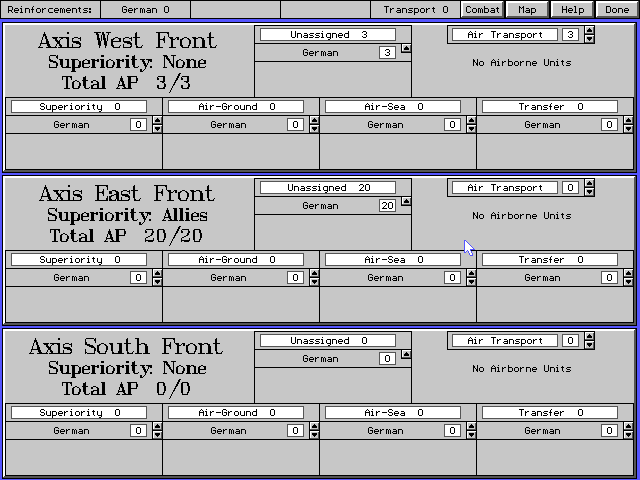
Task: Click the Map button
Action: pyautogui.click(x=527, y=9)
